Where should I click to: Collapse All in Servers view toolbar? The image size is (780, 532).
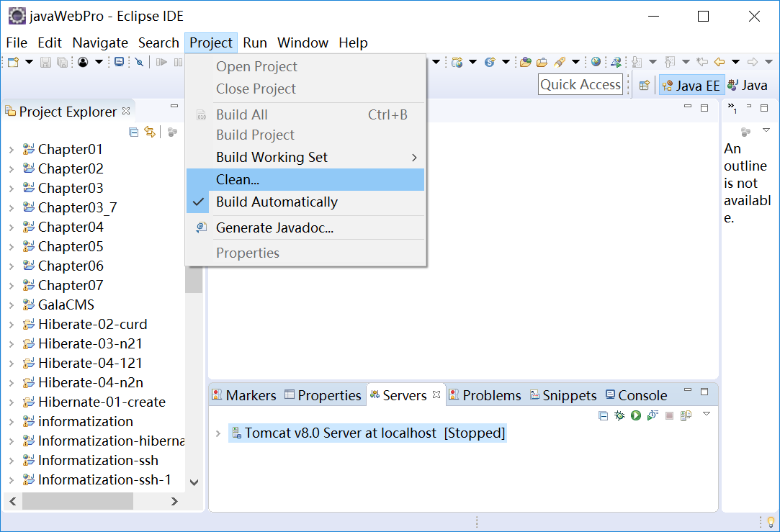tap(603, 415)
